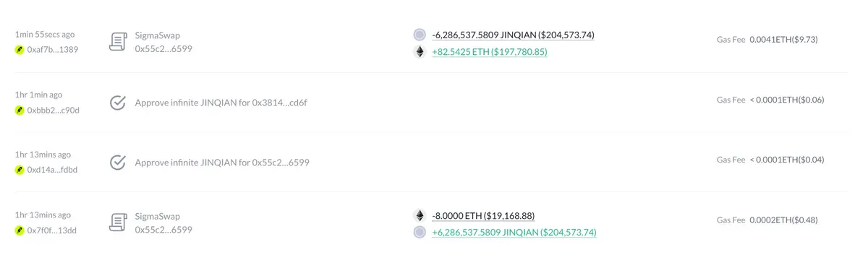868x268 pixels.
Task: Open the +6,286,537.5809 JINQIAN amount link
Action: (x=514, y=233)
